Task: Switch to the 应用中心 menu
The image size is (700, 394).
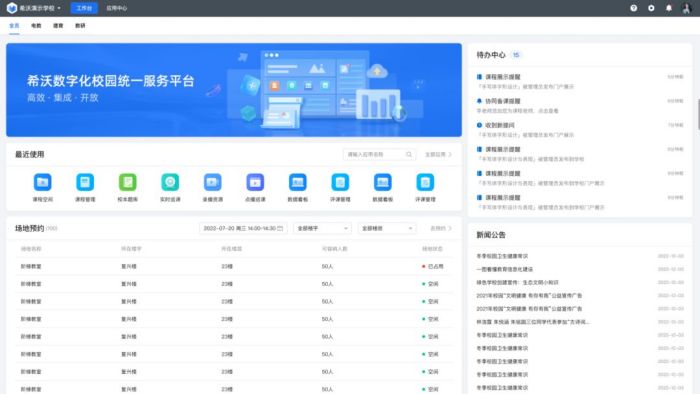Action: point(117,8)
